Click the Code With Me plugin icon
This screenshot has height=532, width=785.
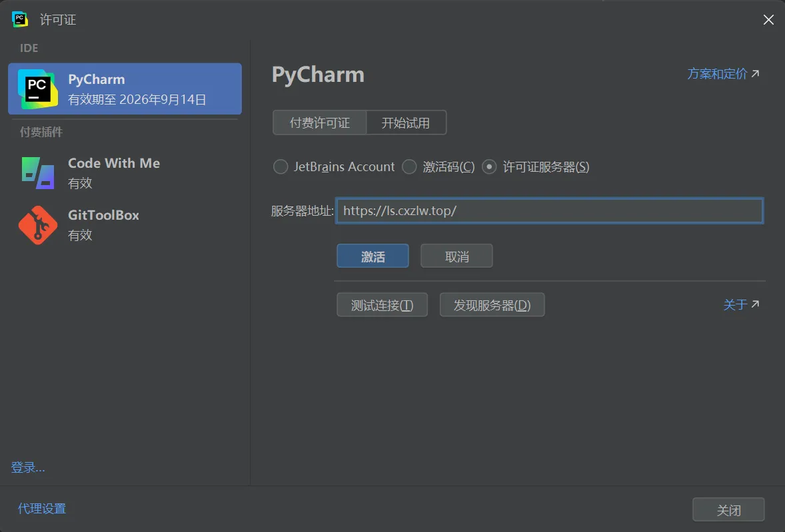pos(37,173)
